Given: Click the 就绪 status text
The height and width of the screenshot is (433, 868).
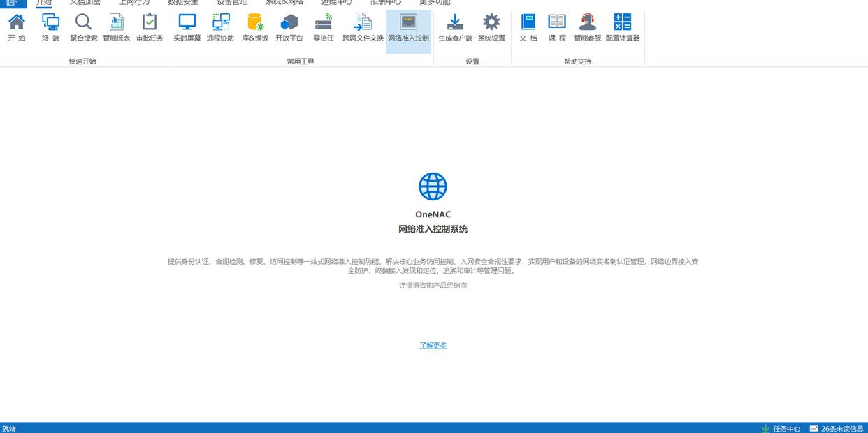Looking at the screenshot, I should coord(9,428).
